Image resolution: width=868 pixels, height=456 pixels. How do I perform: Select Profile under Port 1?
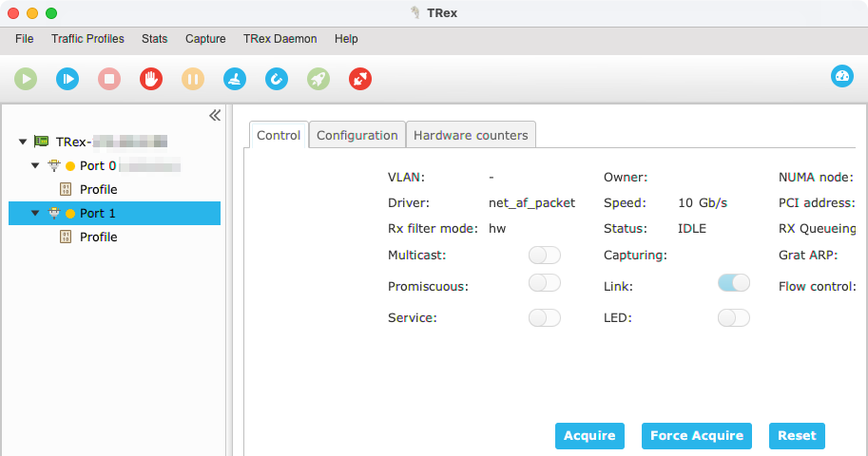[x=99, y=237]
